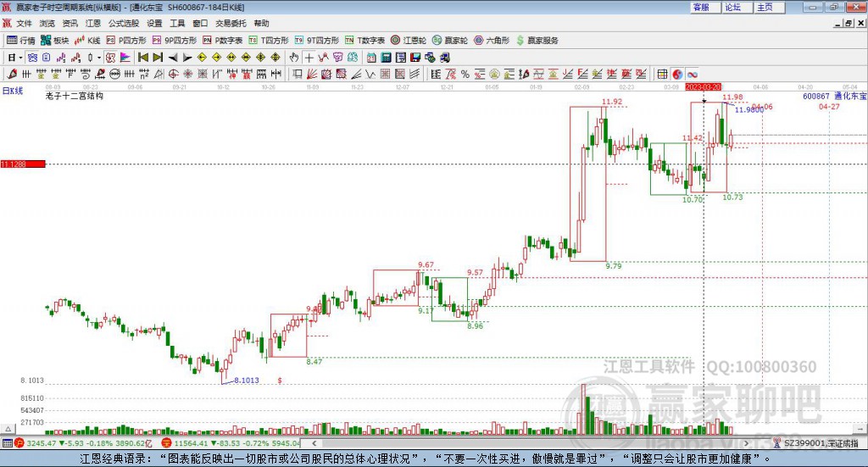Click the stock code 600867 label

click(x=816, y=97)
